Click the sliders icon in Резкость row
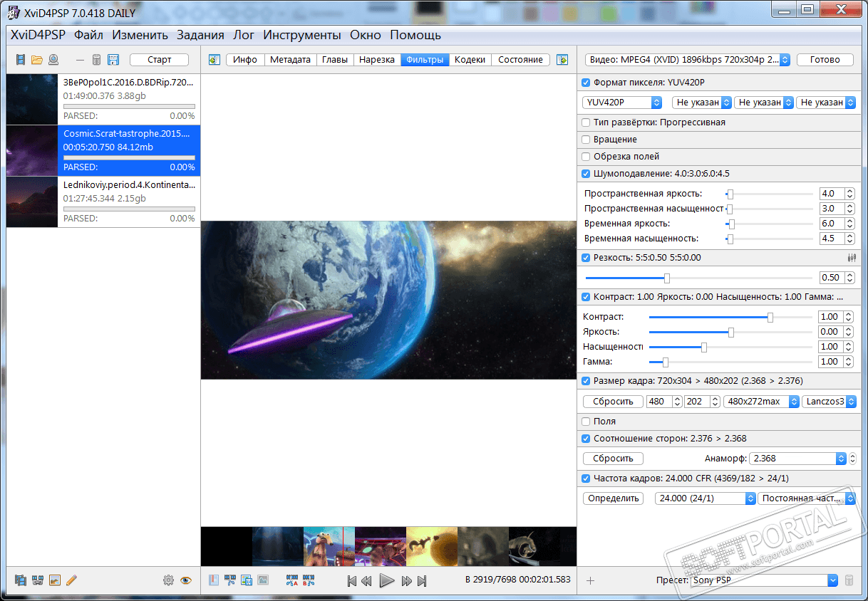The width and height of the screenshot is (868, 601). pos(851,258)
